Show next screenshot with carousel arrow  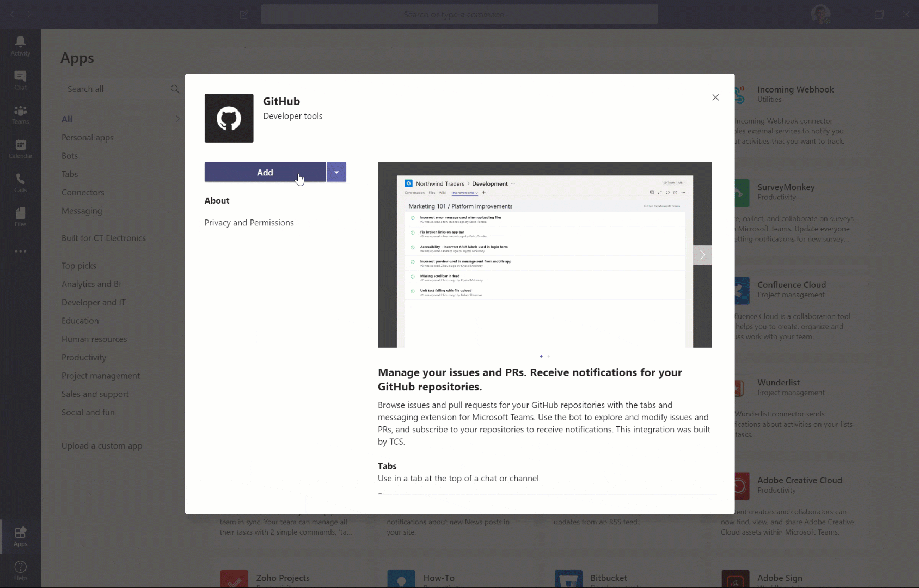(702, 255)
